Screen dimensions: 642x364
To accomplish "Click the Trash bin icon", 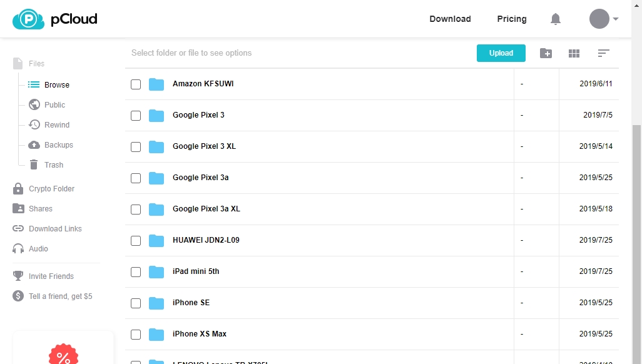I will (x=34, y=164).
